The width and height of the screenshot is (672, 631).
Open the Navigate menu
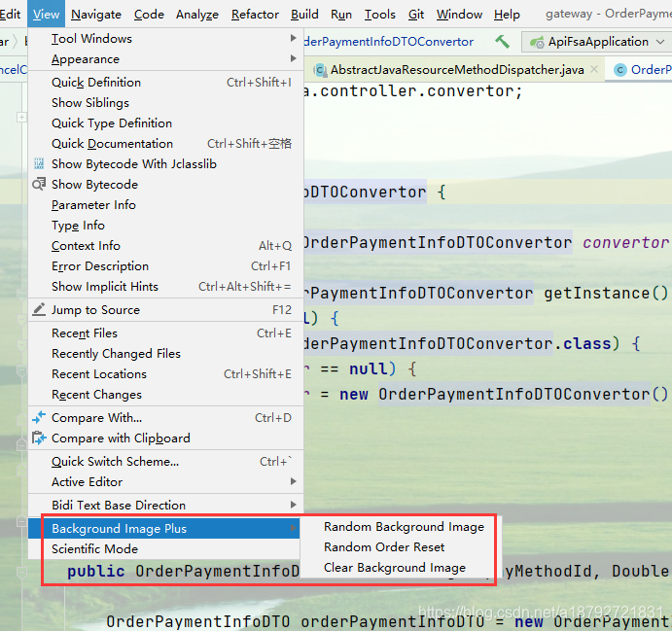pos(96,15)
